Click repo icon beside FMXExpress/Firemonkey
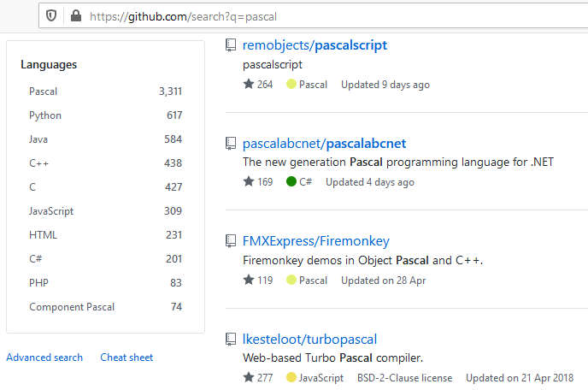Image resolution: width=588 pixels, height=390 pixels. pos(231,241)
